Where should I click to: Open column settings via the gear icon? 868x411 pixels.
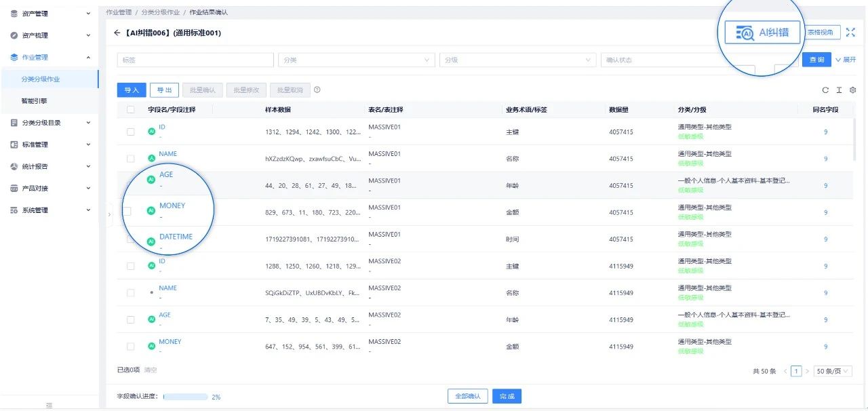(852, 90)
